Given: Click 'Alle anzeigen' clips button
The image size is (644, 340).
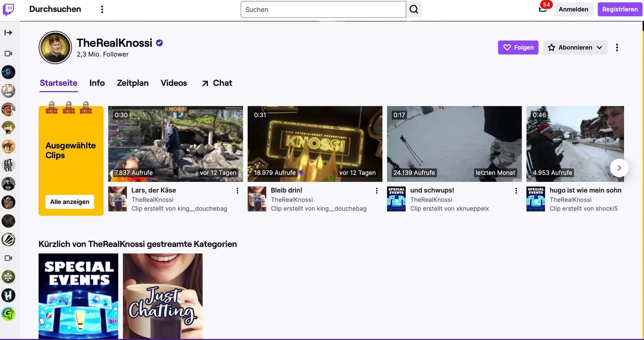Looking at the screenshot, I should coord(70,202).
